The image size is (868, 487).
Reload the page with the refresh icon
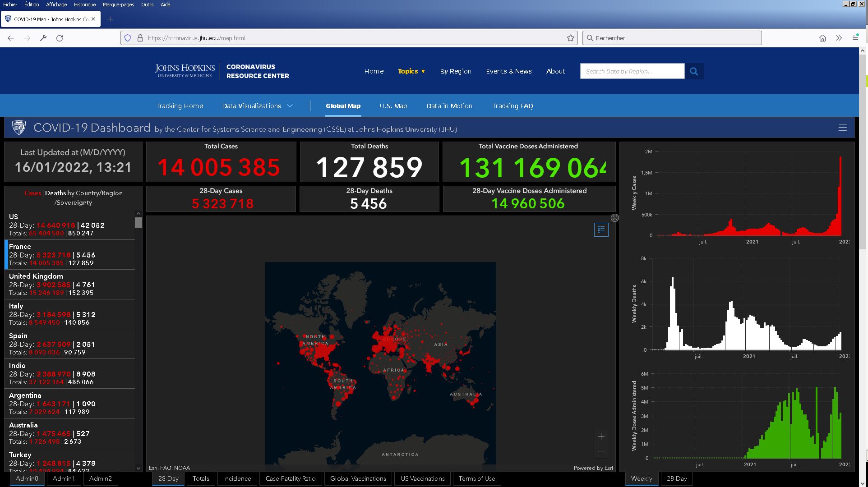pos(60,38)
